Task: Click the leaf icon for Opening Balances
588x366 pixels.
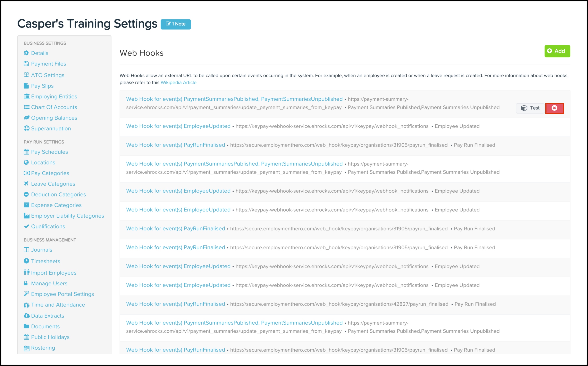Action: [26, 118]
